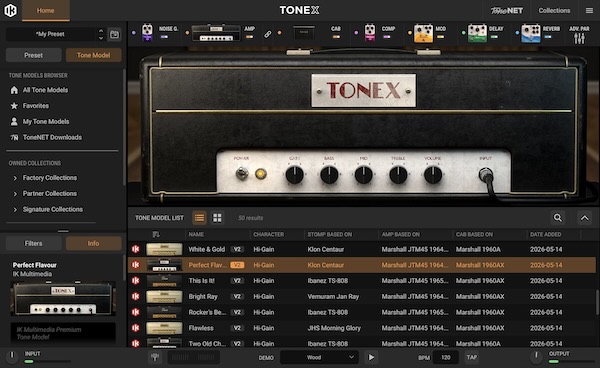Click the amp BASS knob
Image resolution: width=600 pixels, height=368 pixels.
pyautogui.click(x=329, y=175)
